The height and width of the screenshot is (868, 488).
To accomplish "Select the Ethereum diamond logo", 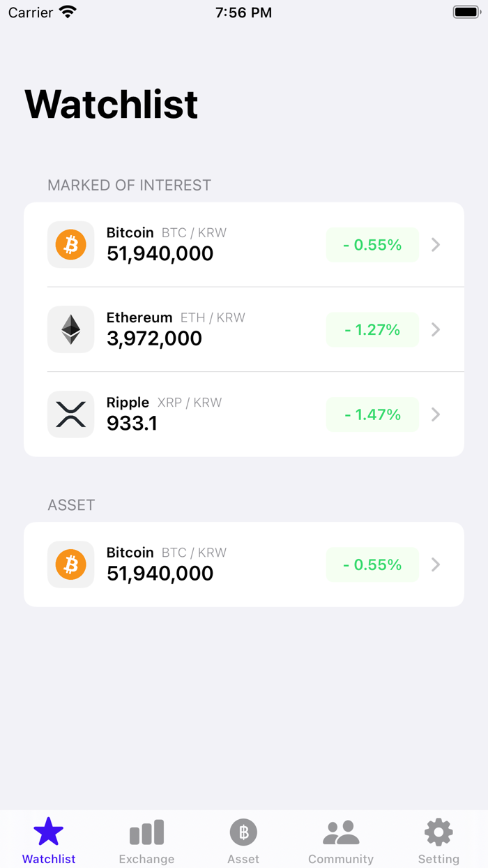I will [70, 329].
